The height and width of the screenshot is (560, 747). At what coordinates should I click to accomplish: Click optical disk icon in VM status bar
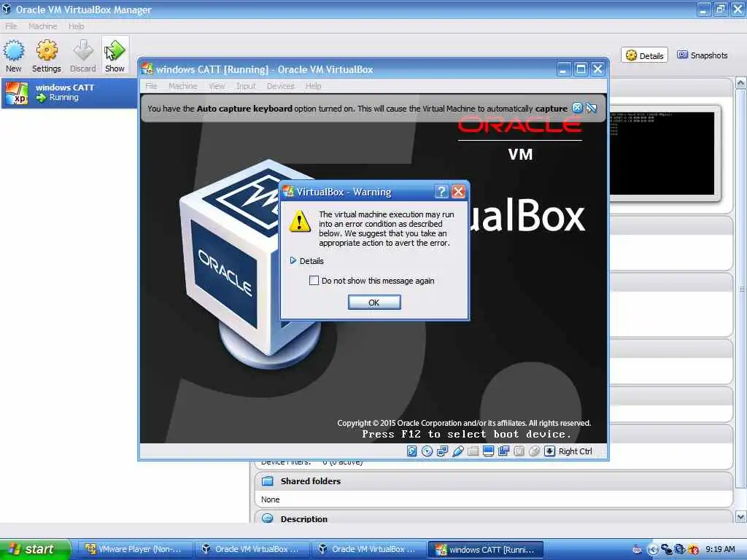click(x=427, y=451)
